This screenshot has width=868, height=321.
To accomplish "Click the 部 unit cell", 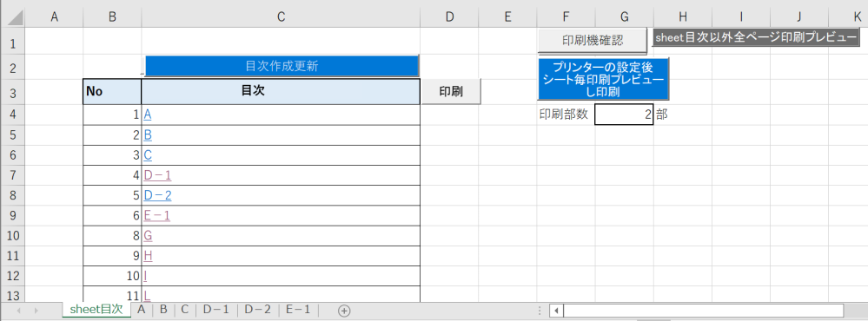I will click(x=683, y=115).
